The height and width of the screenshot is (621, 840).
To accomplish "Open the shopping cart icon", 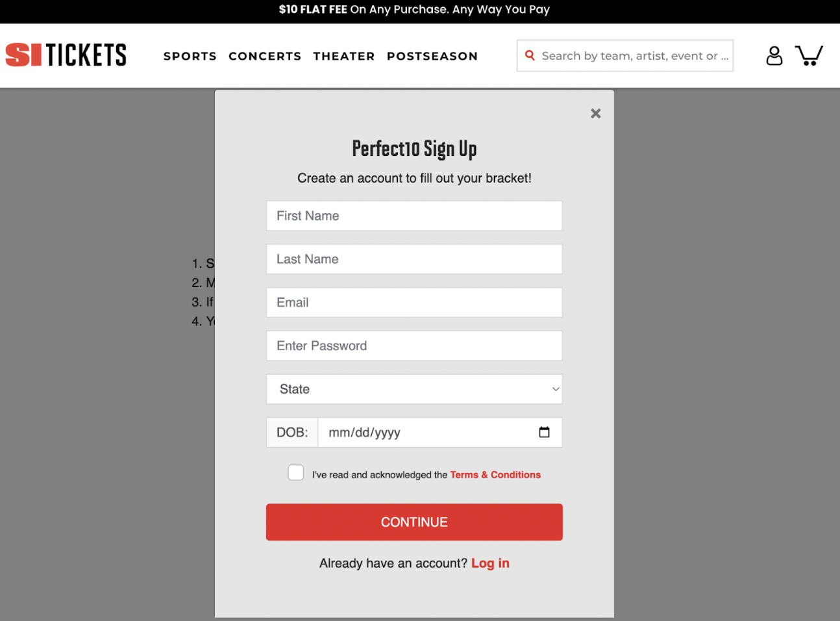I will [809, 55].
